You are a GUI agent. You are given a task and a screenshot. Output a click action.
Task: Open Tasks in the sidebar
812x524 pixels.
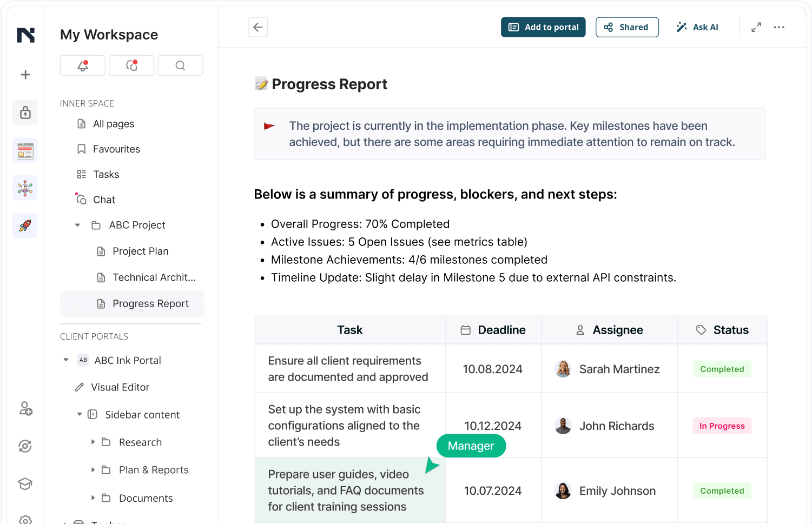pos(106,174)
